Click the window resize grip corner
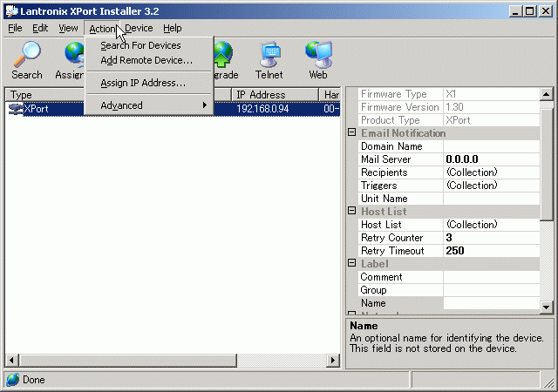The height and width of the screenshot is (392, 558). [x=548, y=382]
